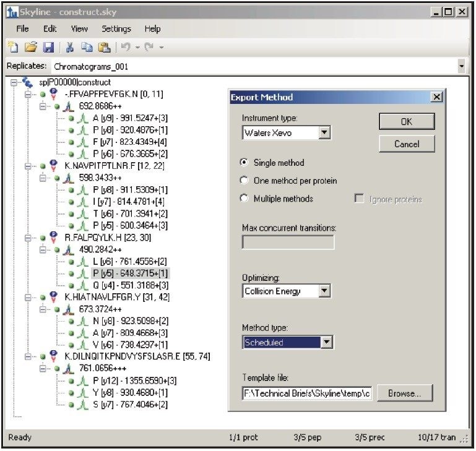This screenshot has width=476, height=451.
Task: Click the Redo arrow toolbar icon
Action: pos(149,47)
